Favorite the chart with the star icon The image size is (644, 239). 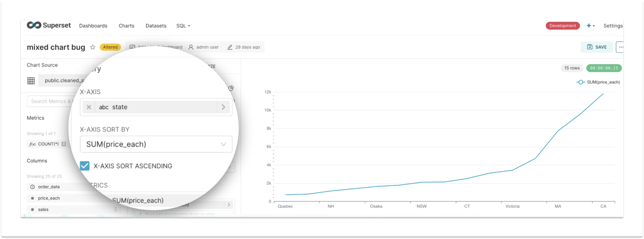[x=93, y=47]
